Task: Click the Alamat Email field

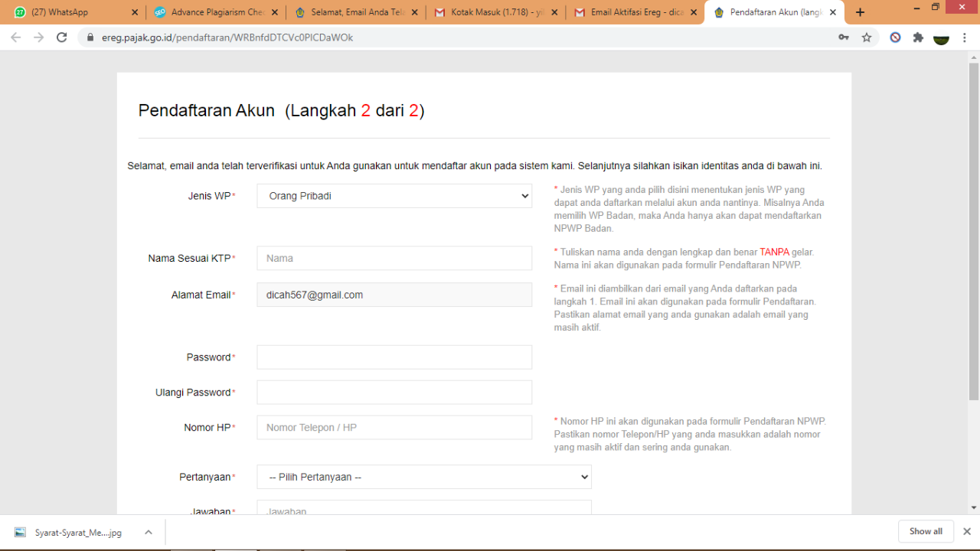Action: (394, 295)
